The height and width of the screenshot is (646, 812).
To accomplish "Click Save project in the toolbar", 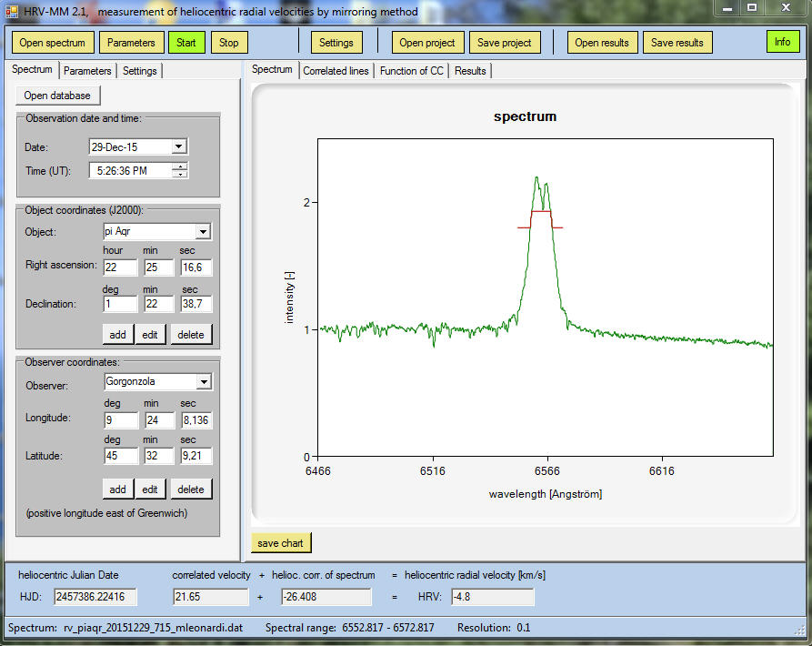I will pyautogui.click(x=505, y=43).
